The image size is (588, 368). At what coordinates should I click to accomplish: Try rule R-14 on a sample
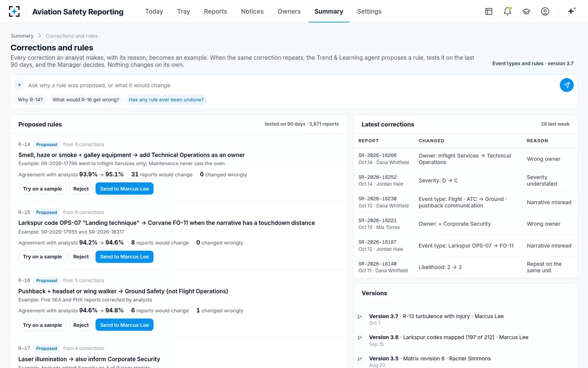click(x=42, y=189)
